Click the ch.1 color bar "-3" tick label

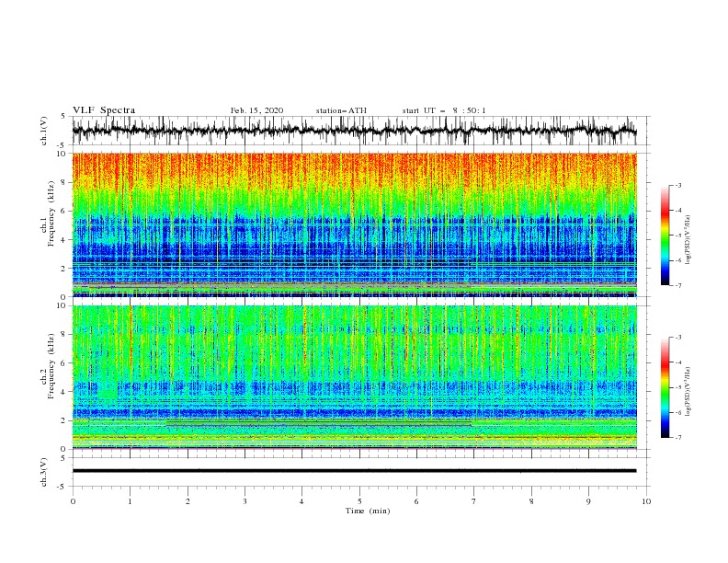pos(677,185)
